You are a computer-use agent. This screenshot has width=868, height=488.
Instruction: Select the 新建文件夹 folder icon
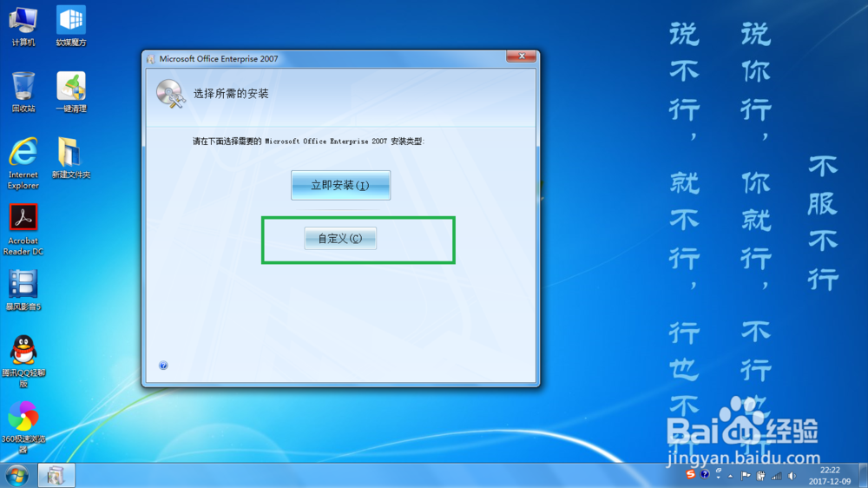point(71,158)
